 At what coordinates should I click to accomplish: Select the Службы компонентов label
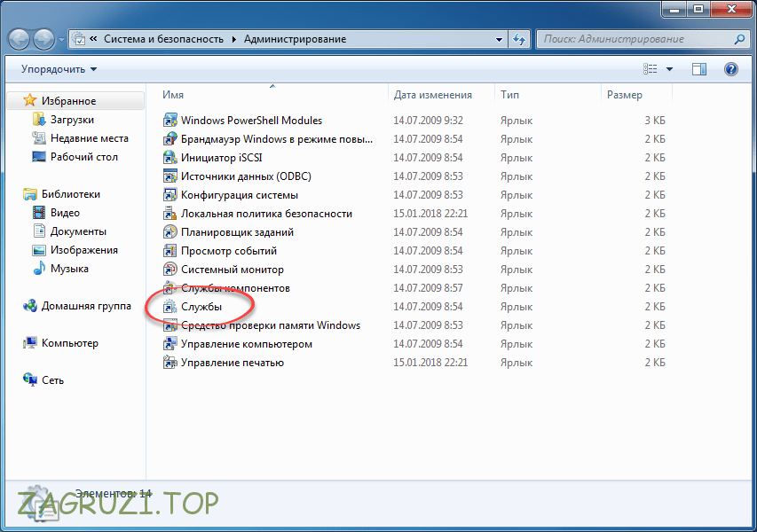(x=235, y=288)
